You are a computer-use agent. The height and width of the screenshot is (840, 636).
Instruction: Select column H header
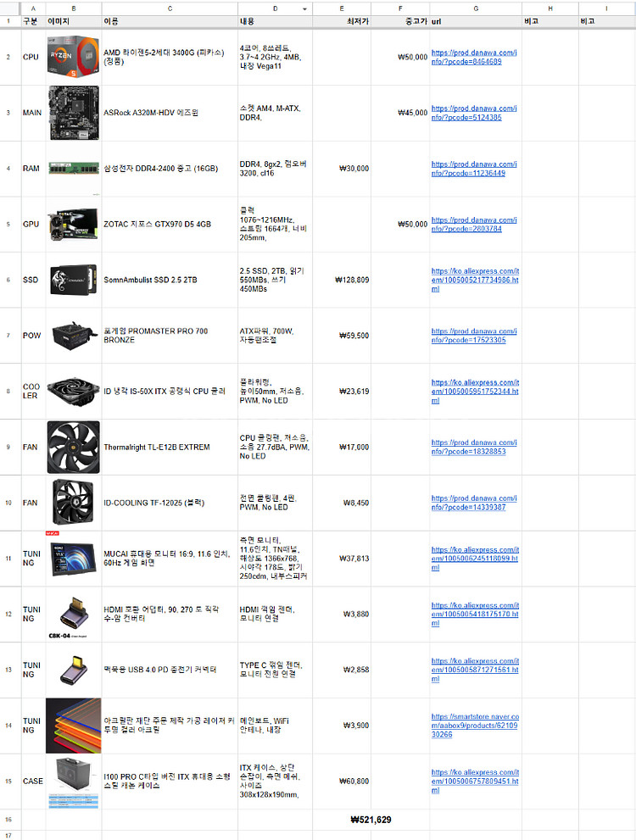pos(550,8)
